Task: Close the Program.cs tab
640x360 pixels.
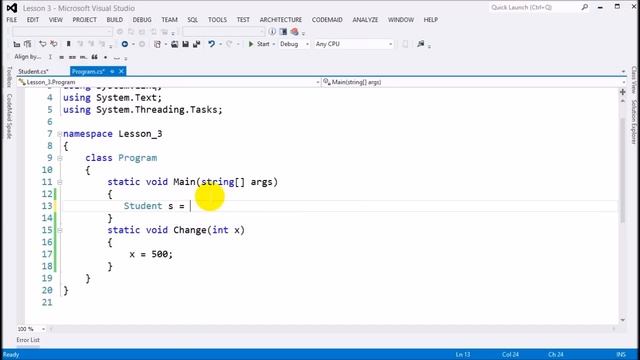Action: click(x=121, y=71)
